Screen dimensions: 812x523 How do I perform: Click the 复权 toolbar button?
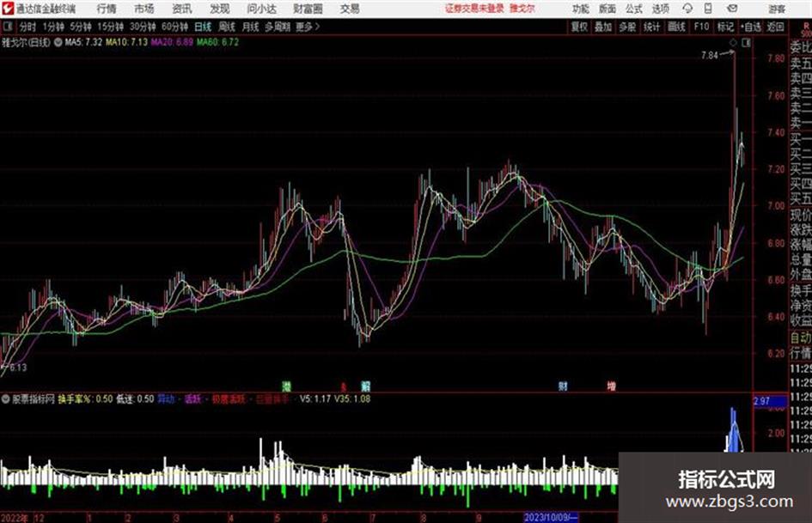tap(579, 27)
